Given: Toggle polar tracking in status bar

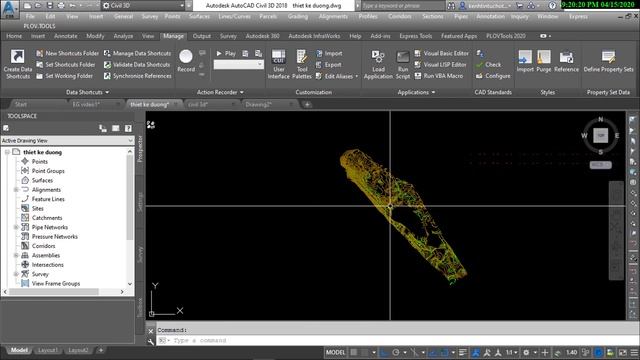Looking at the screenshot, I should 396,352.
